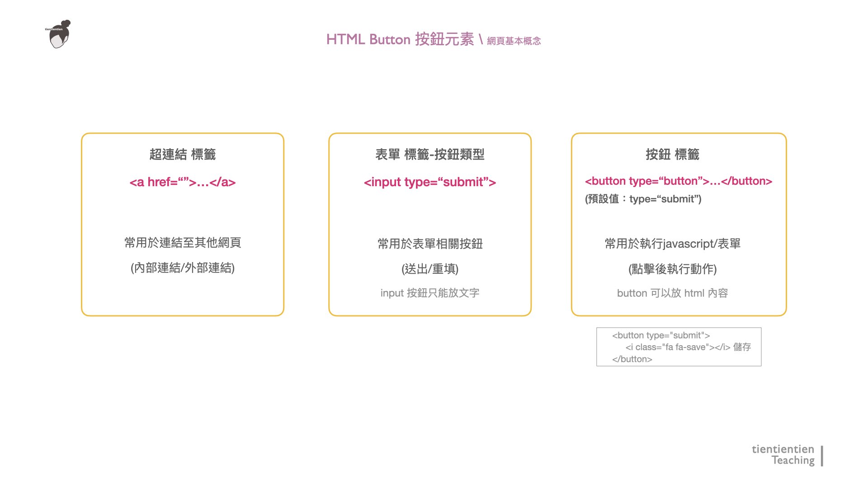Click button 可以放 html 內容 note
The height and width of the screenshot is (488, 868).
(672, 293)
